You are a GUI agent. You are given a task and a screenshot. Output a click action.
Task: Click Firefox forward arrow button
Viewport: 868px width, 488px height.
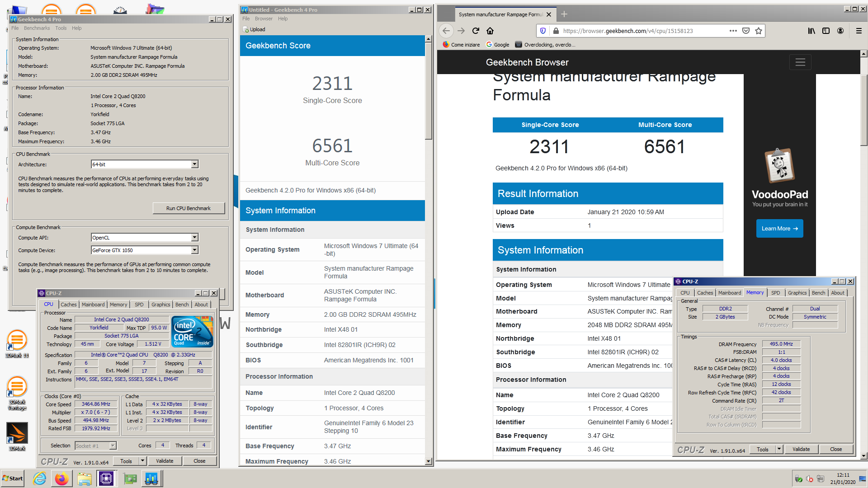[x=461, y=31]
